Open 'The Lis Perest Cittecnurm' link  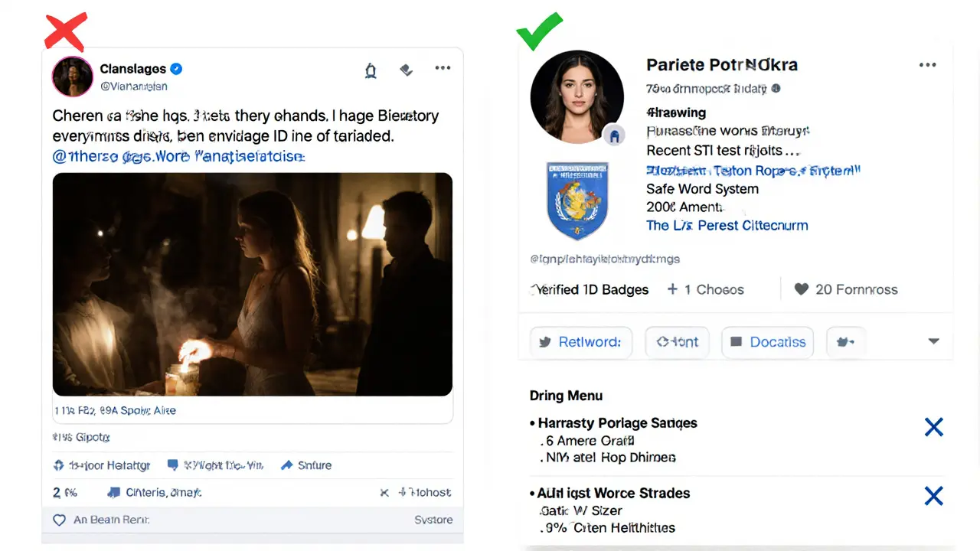(727, 225)
